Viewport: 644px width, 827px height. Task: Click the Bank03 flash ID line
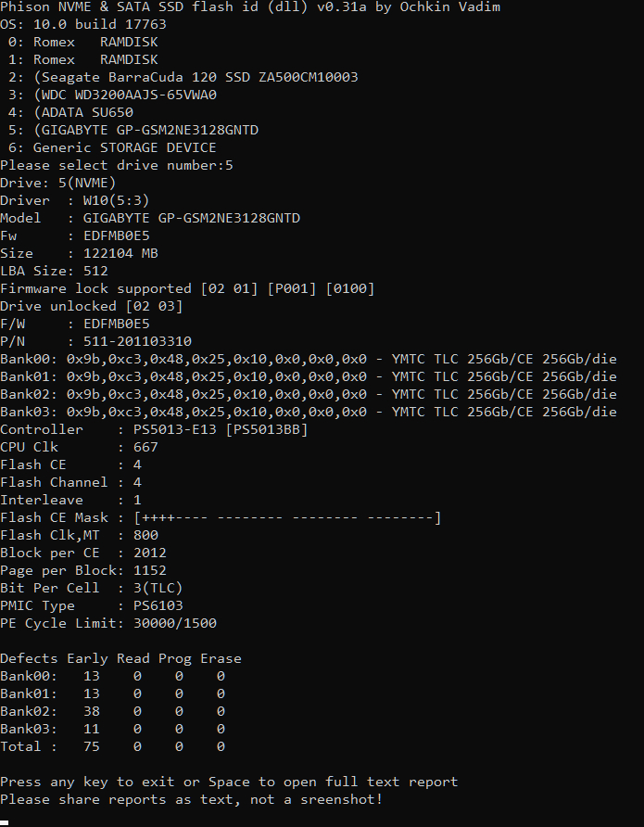[308, 412]
